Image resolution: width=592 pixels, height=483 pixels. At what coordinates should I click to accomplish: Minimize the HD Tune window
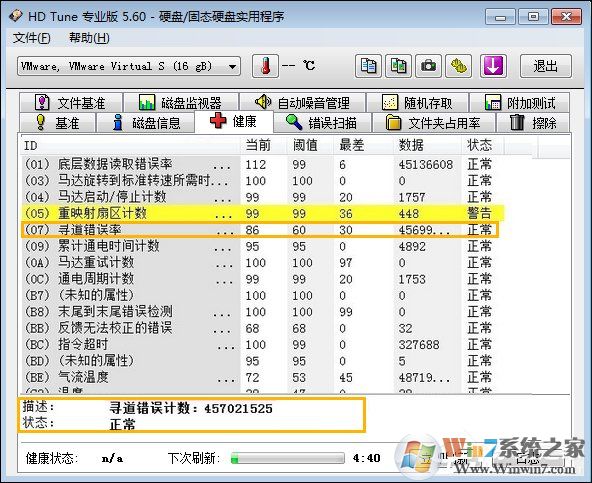500,17
